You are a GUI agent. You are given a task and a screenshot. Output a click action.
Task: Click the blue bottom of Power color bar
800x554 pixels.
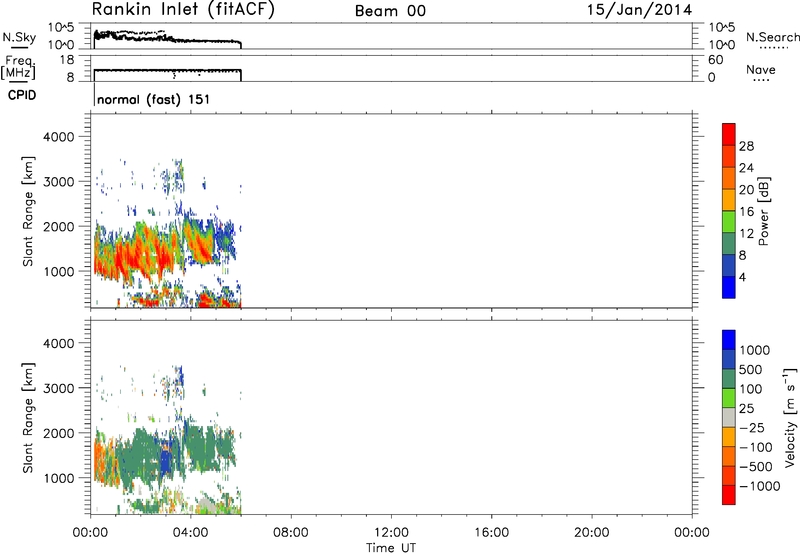coord(729,287)
